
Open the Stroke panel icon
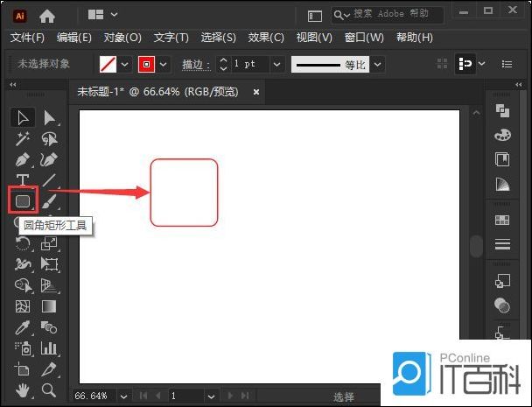[x=502, y=244]
